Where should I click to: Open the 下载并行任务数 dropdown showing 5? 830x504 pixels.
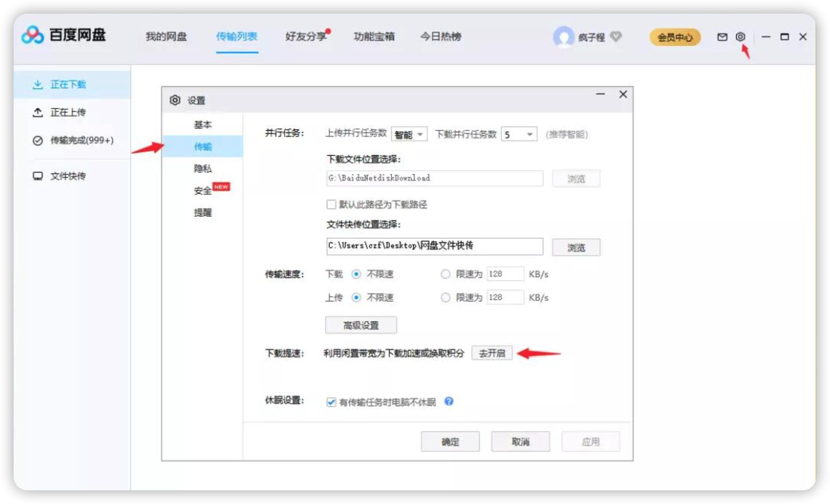(519, 134)
